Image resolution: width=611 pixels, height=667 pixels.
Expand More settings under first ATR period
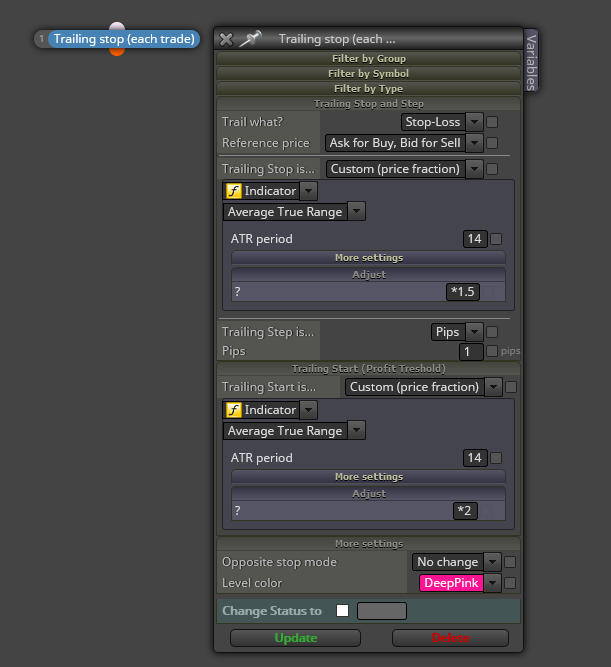pos(368,258)
